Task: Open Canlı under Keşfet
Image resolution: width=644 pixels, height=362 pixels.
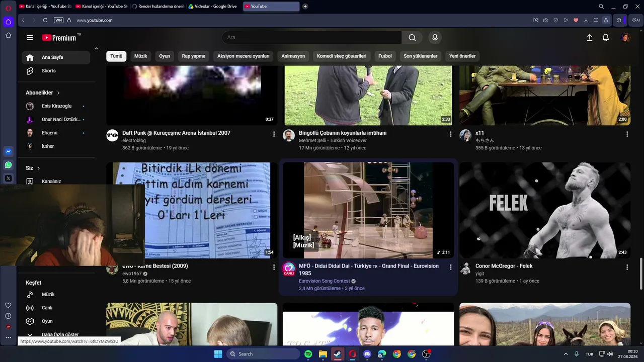Action: (x=56, y=308)
